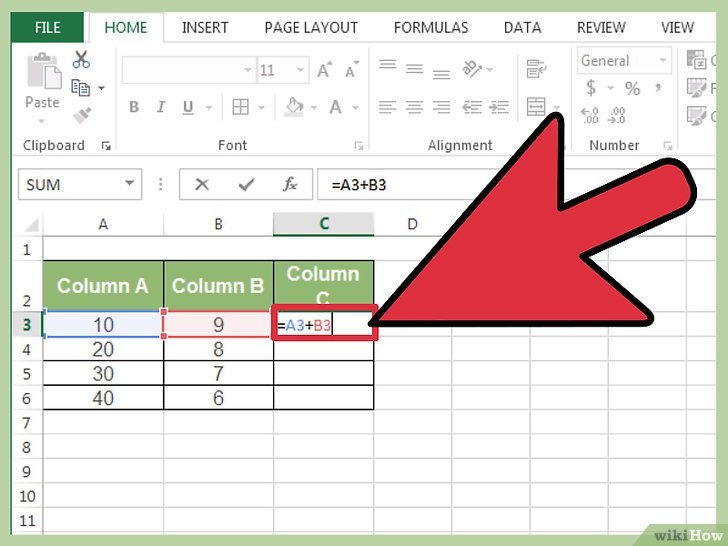Click the Increase Indent icon
This screenshot has height=546, width=728.
click(499, 107)
